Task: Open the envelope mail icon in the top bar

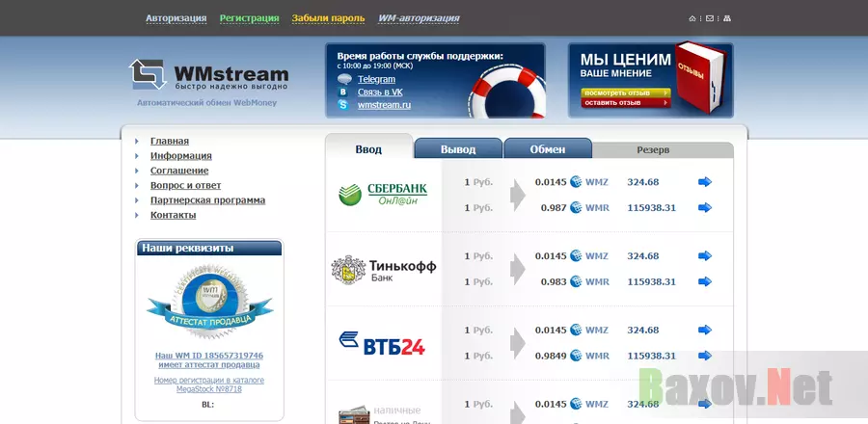Action: pyautogui.click(x=710, y=18)
